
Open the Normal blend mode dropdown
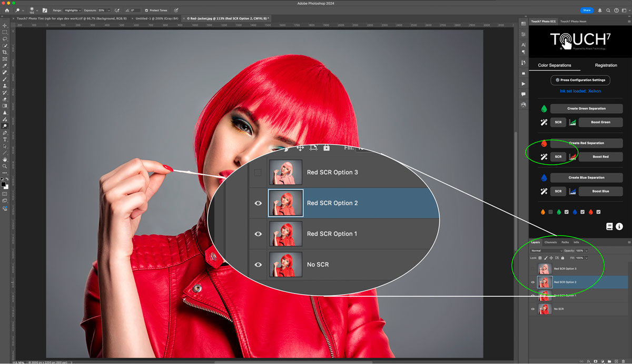546,250
